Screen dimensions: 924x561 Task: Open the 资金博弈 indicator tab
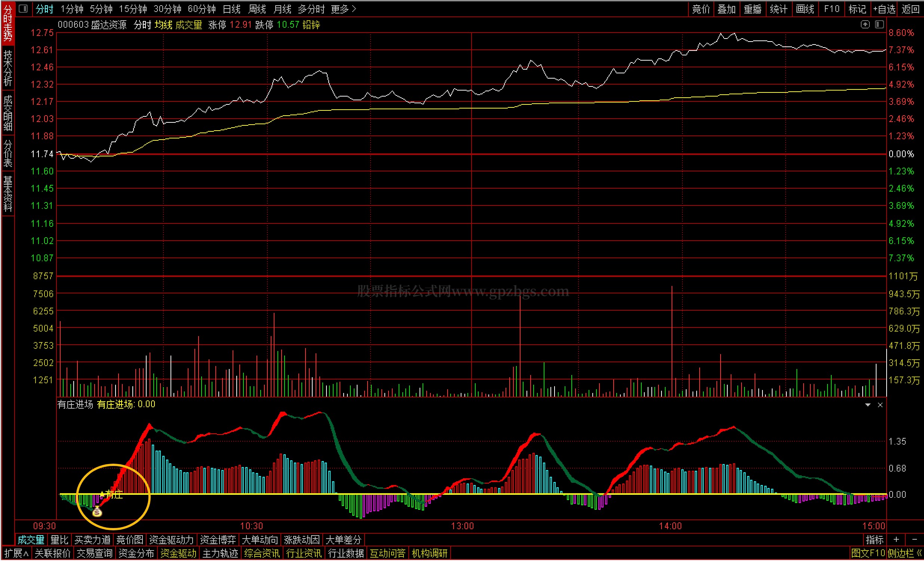coord(218,539)
